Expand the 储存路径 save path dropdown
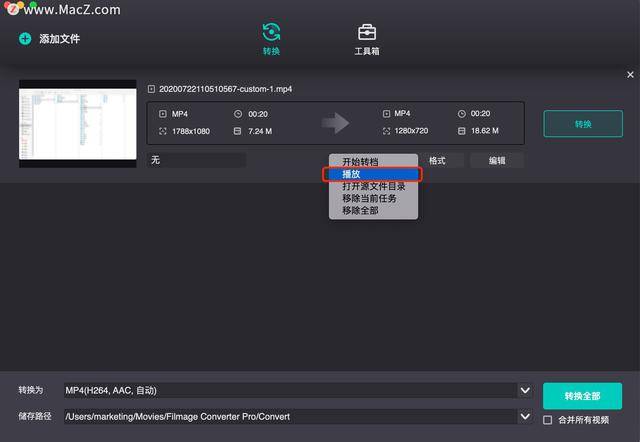 (525, 416)
